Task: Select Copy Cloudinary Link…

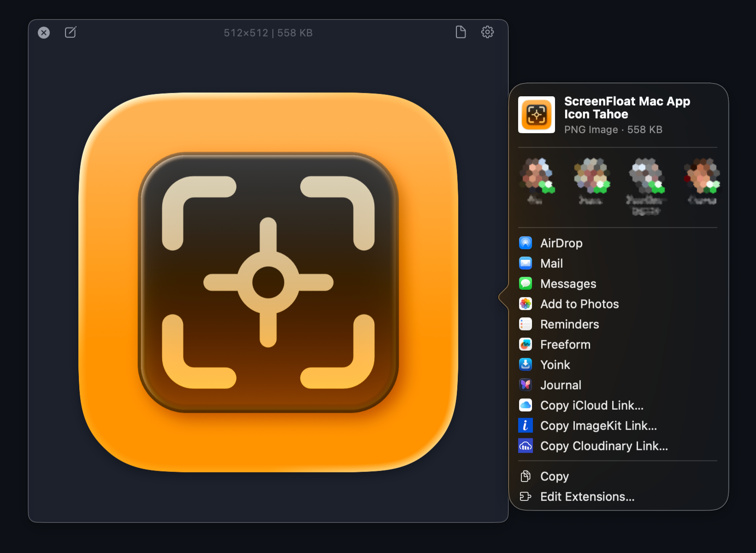Action: tap(604, 446)
